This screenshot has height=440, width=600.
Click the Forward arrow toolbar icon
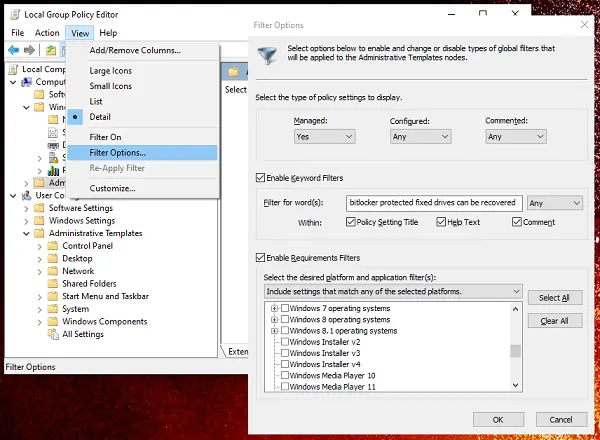(x=29, y=50)
